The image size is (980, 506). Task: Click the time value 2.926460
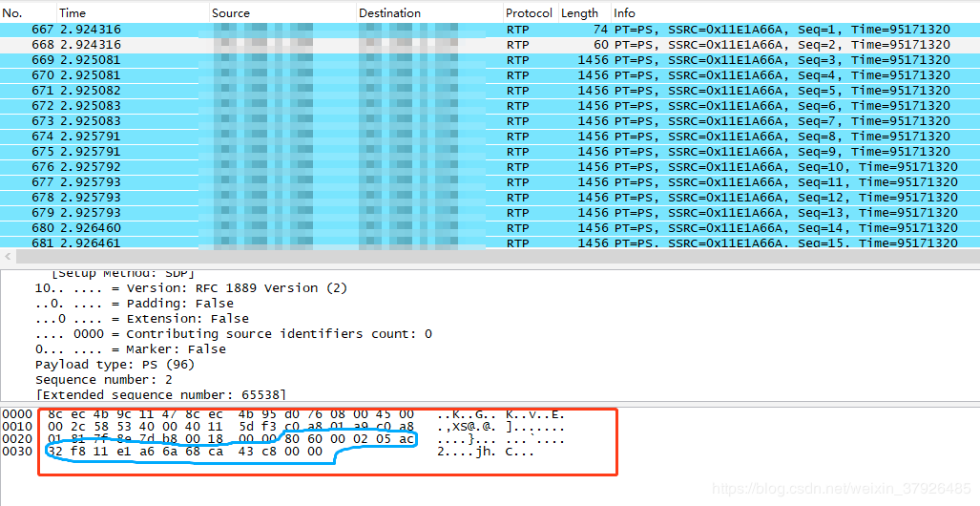click(x=92, y=227)
